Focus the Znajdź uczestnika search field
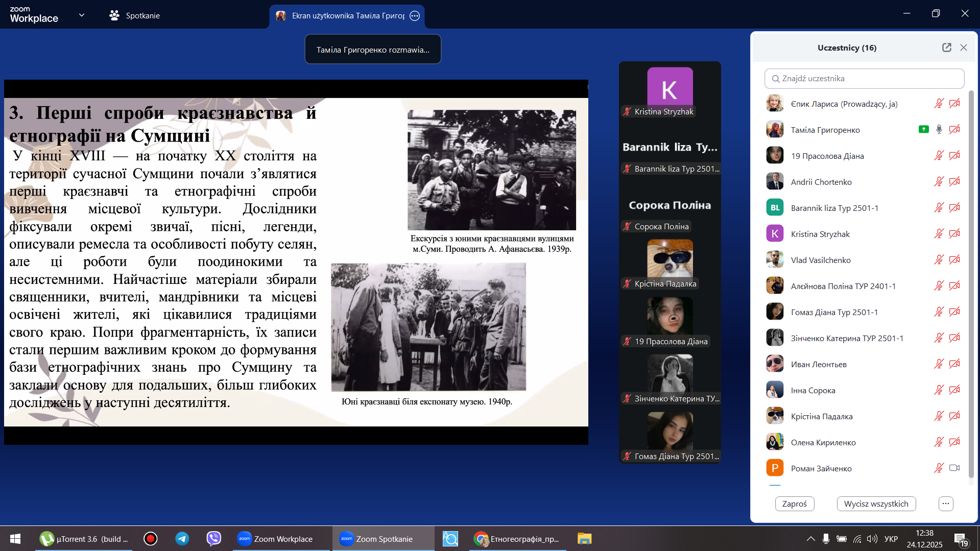This screenshot has height=551, width=980. [864, 79]
